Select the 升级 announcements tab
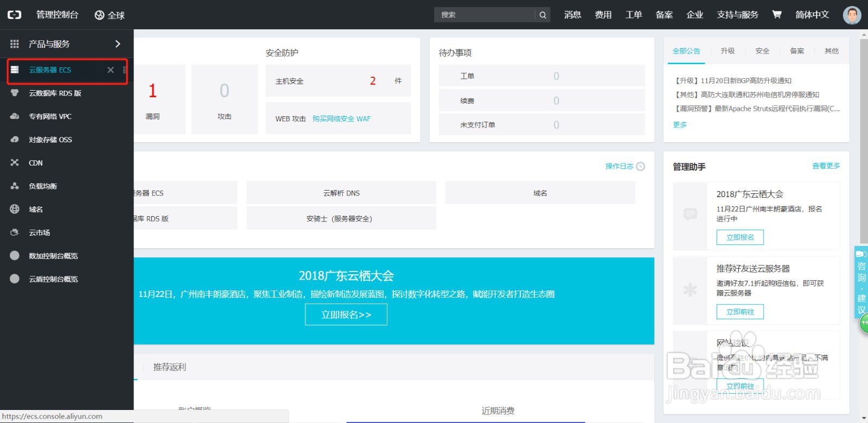 click(727, 51)
